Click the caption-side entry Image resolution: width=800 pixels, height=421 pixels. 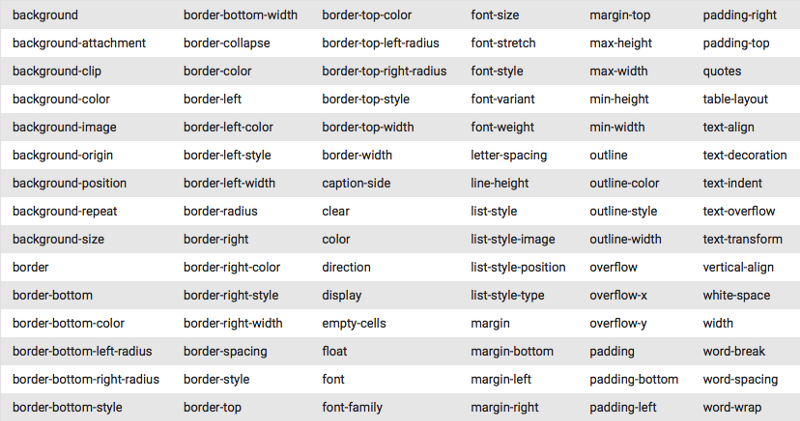pos(356,184)
